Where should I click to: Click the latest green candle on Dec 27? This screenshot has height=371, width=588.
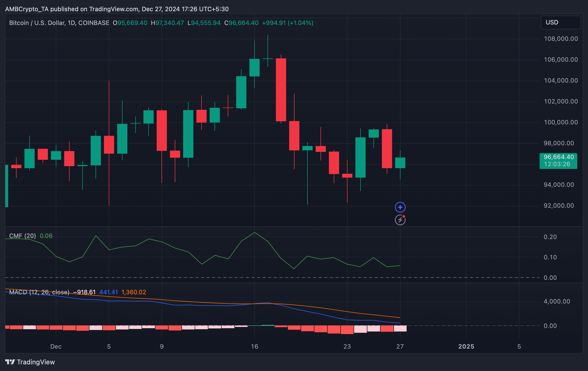coord(400,163)
